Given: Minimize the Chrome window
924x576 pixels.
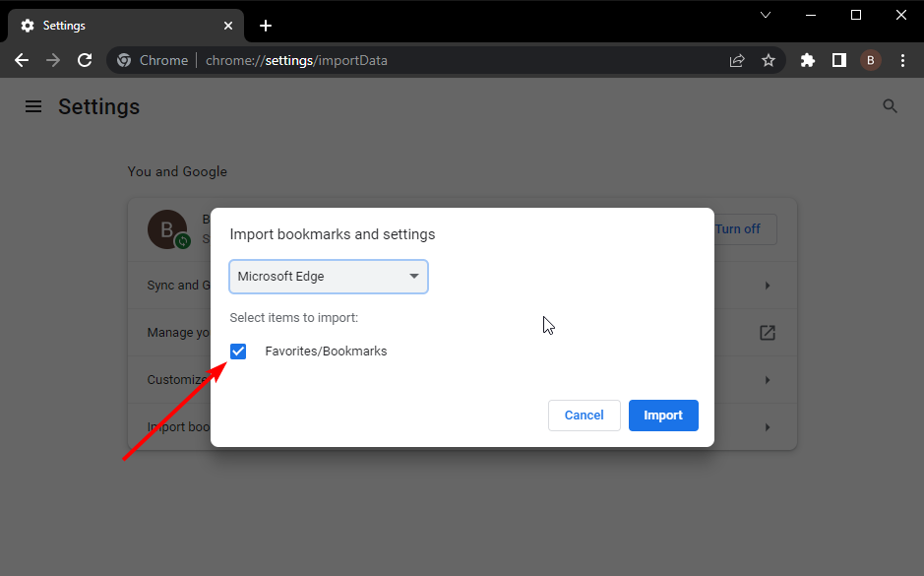Looking at the screenshot, I should [811, 16].
